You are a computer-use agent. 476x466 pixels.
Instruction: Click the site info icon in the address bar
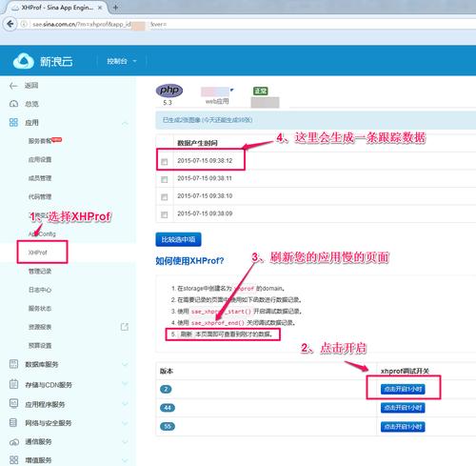click(24, 24)
